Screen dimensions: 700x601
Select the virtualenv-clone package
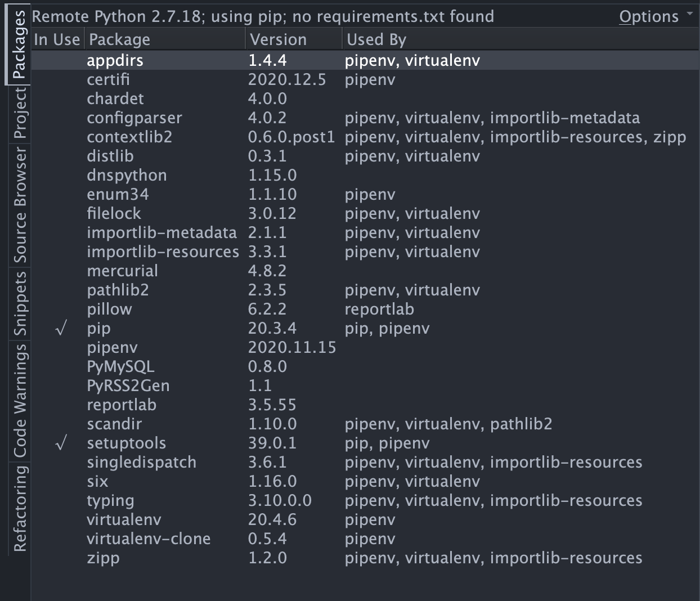[149, 539]
